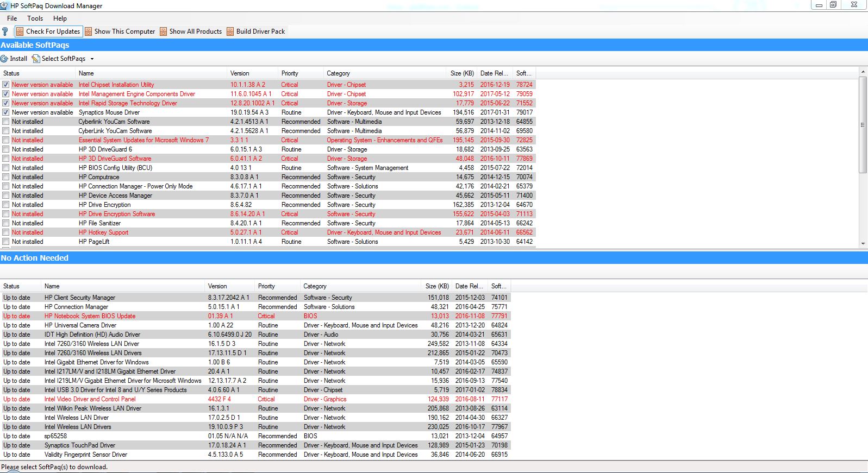This screenshot has width=868, height=473.
Task: Check HP Hotkey Support checkbox
Action: pos(6,232)
